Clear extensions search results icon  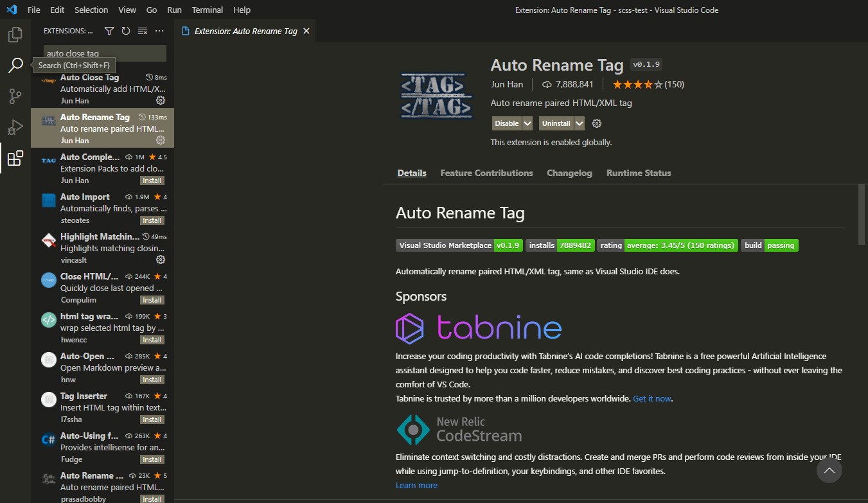point(143,31)
